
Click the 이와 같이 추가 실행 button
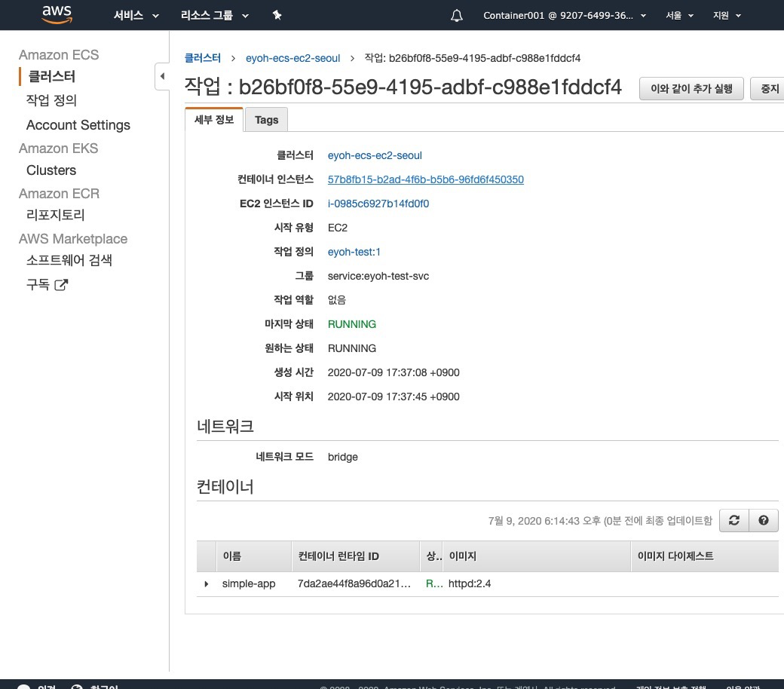point(691,88)
